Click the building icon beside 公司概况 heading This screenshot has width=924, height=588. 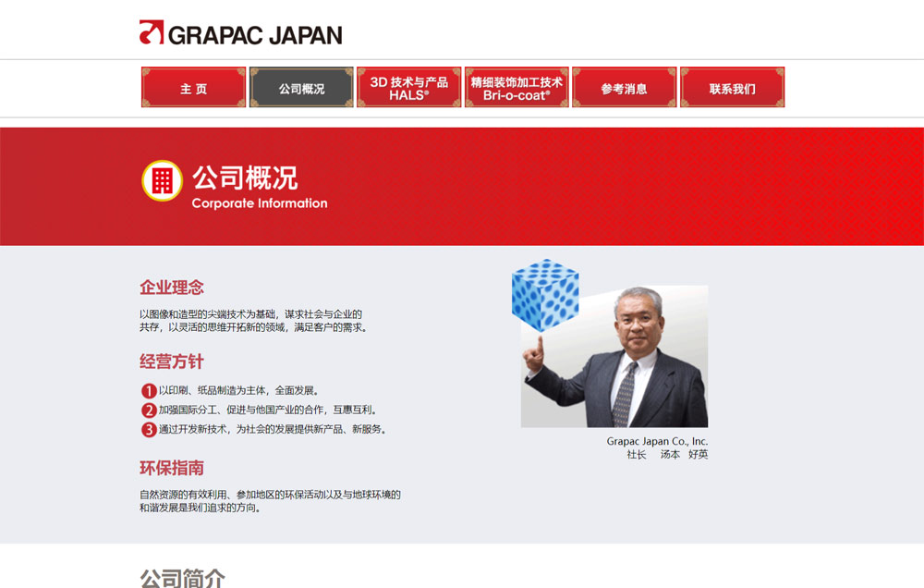point(162,180)
